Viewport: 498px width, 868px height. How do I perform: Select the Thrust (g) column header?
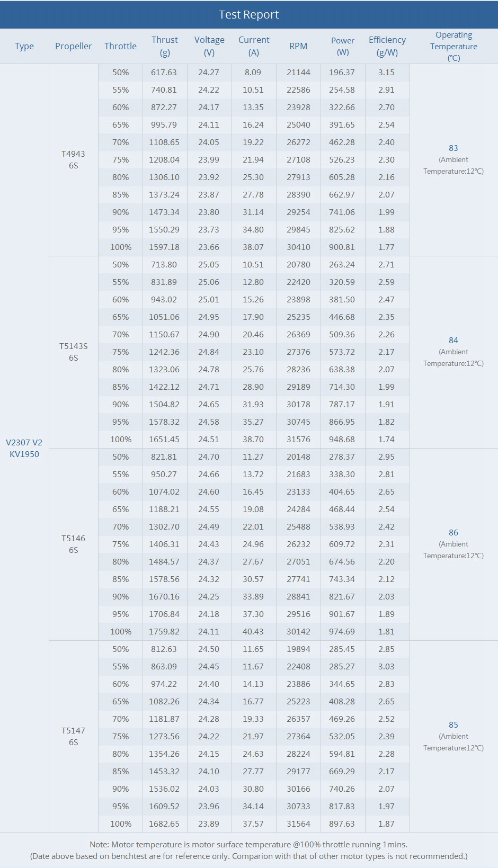[x=164, y=46]
